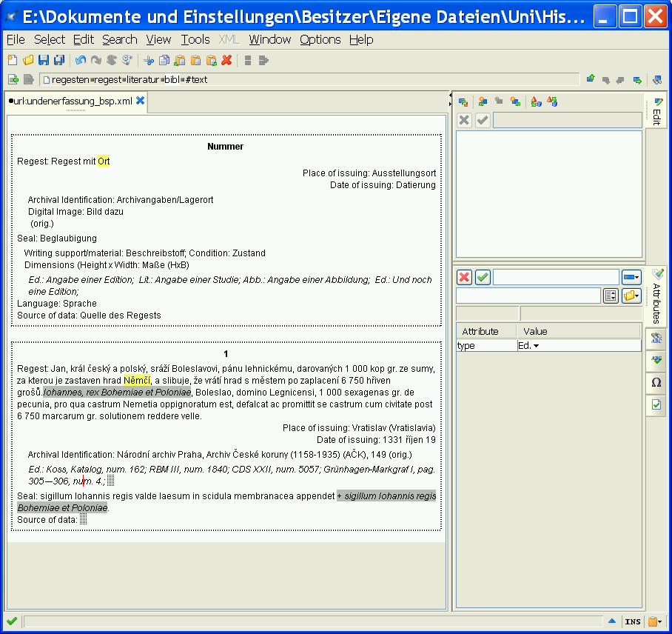
Task: Open the blue remove-attribute dropdown button
Action: pyautogui.click(x=631, y=278)
